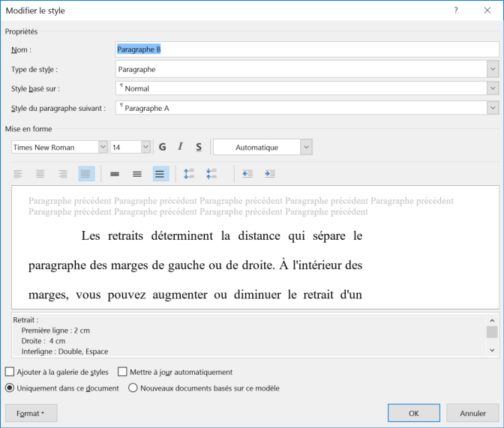Set single line spacing
Screen dimensions: 504x428
tap(115, 174)
